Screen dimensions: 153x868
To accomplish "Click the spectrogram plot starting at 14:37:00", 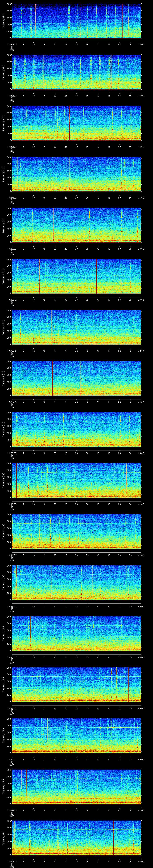I will 77,327.
